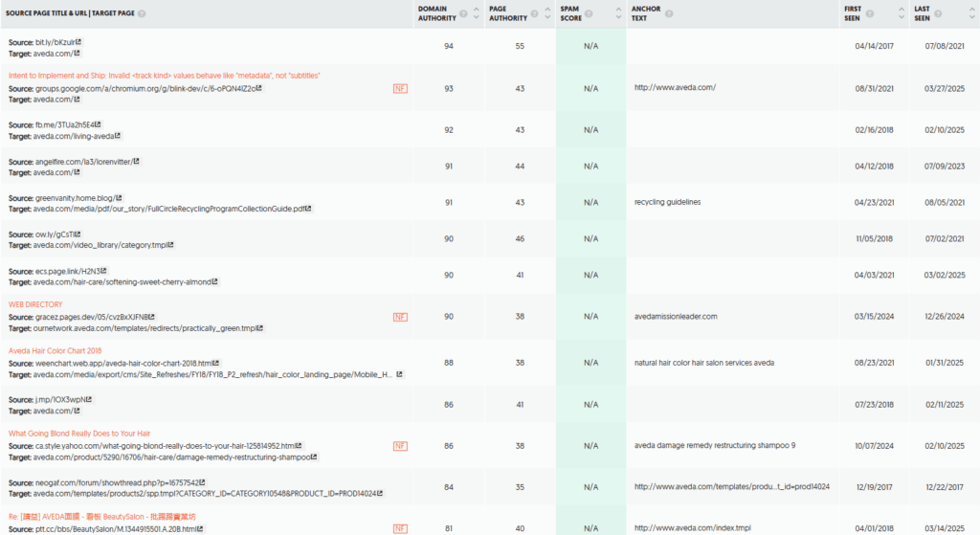
Task: Click help icon next to Spam Score header
Action: [x=589, y=13]
